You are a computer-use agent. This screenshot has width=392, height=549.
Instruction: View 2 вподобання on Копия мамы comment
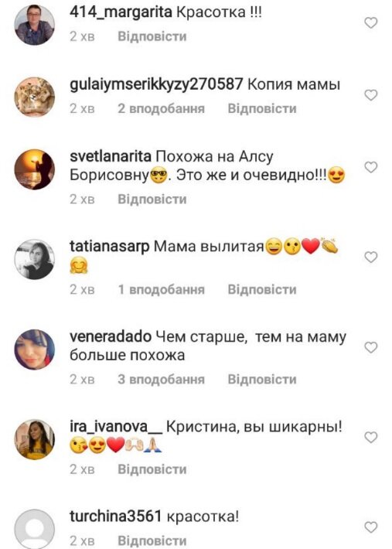click(161, 108)
